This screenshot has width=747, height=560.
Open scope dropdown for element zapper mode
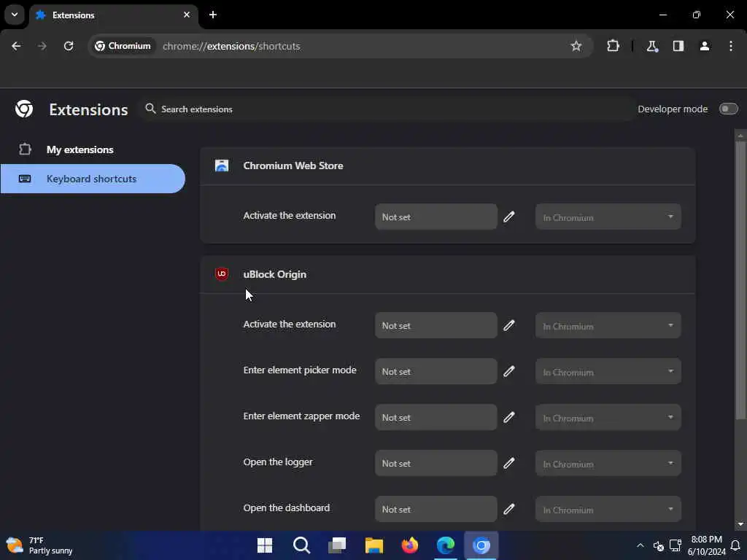click(608, 418)
